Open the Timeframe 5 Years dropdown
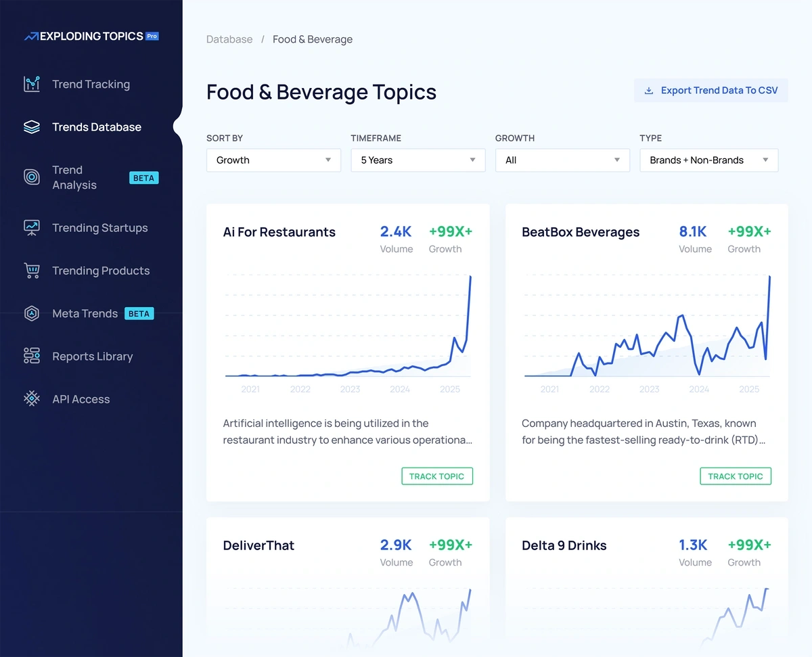Viewport: 812px width, 657px height. (x=418, y=160)
